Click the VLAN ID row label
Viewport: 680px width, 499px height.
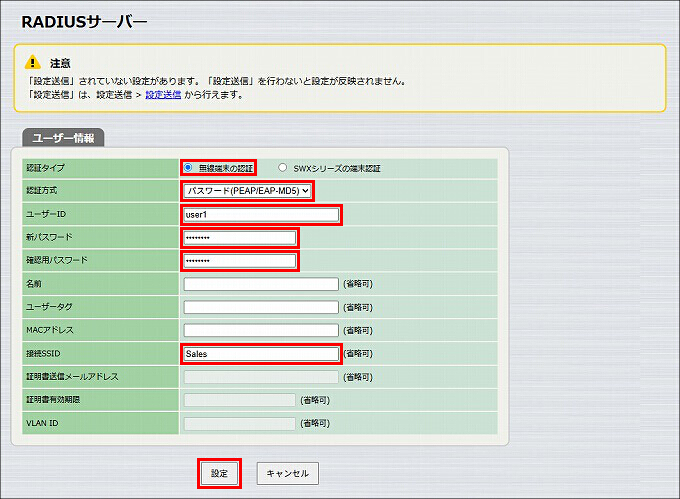(42, 423)
